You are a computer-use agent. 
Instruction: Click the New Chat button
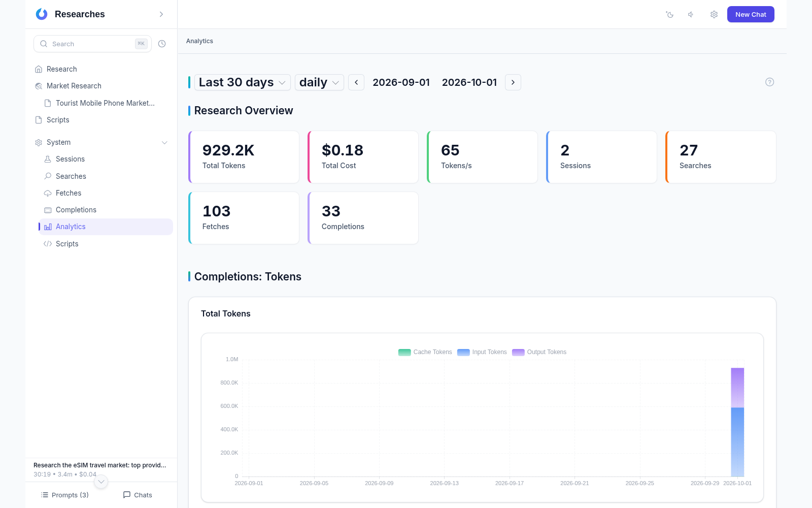tap(751, 14)
